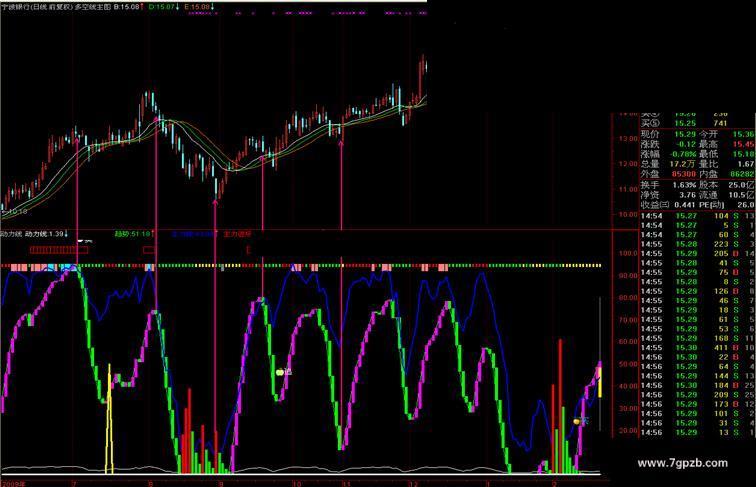Click the 14:55 trade row with volume 411
This screenshot has width=756, height=487.
tap(698, 348)
